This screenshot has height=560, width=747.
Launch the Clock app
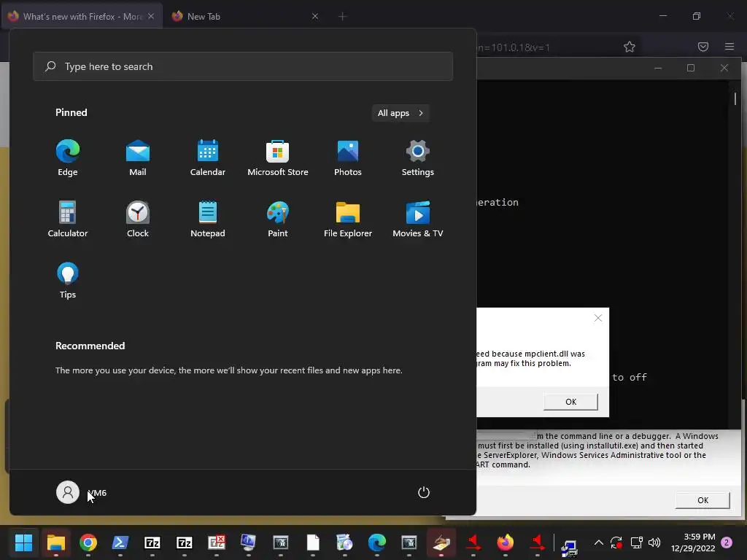(x=138, y=219)
